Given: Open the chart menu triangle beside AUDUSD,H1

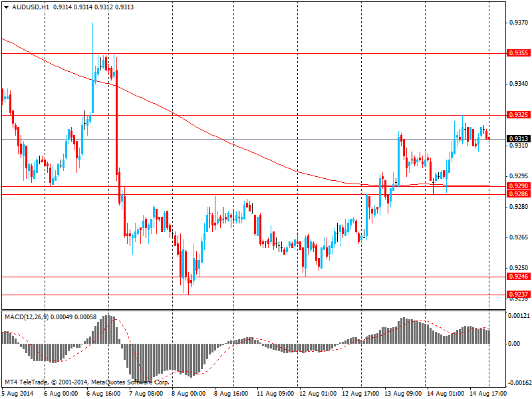Looking at the screenshot, I should pos(7,7).
